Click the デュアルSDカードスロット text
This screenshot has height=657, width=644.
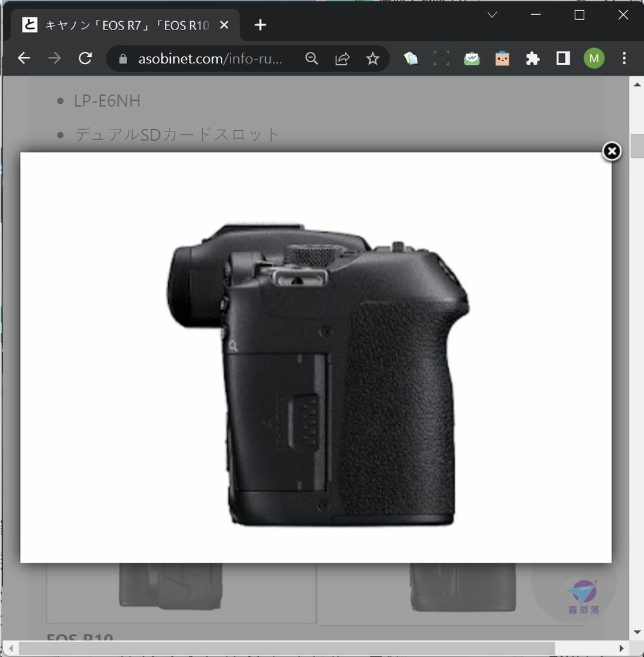pos(176,135)
